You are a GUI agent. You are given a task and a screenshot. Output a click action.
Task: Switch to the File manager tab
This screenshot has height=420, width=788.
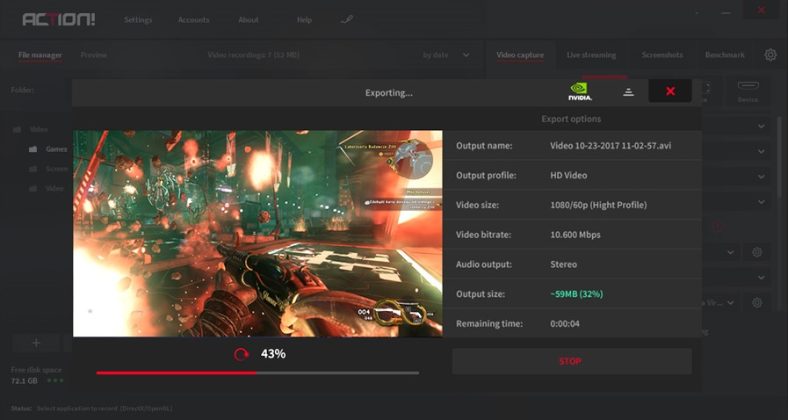40,55
